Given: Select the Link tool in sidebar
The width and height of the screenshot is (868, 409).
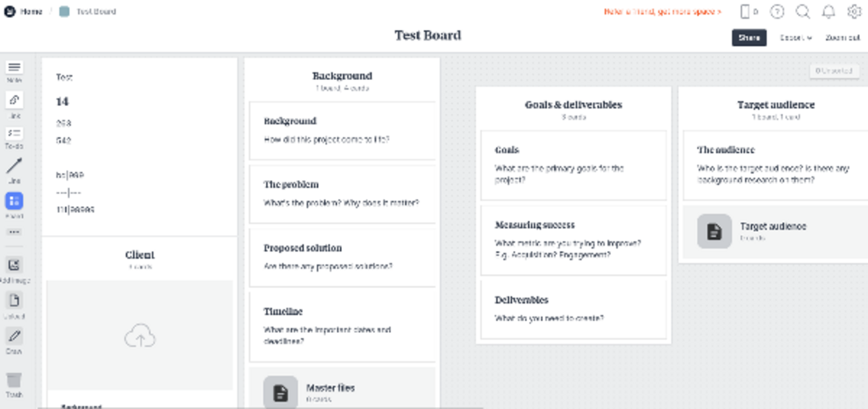Looking at the screenshot, I should point(14,101).
